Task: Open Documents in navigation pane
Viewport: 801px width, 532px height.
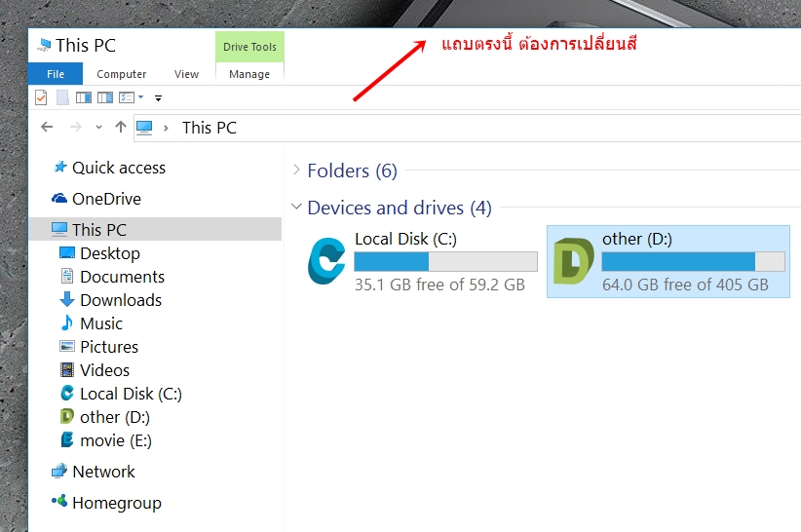Action: coord(122,277)
